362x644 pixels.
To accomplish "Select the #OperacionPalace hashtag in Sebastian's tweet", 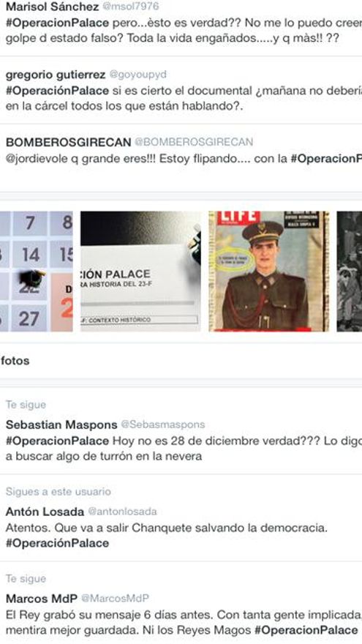I will point(58,441).
